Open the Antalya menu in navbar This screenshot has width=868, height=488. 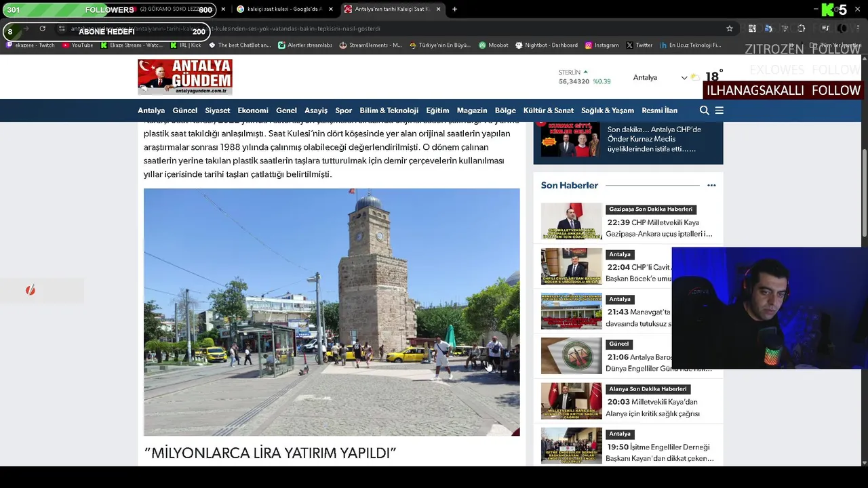click(151, 110)
